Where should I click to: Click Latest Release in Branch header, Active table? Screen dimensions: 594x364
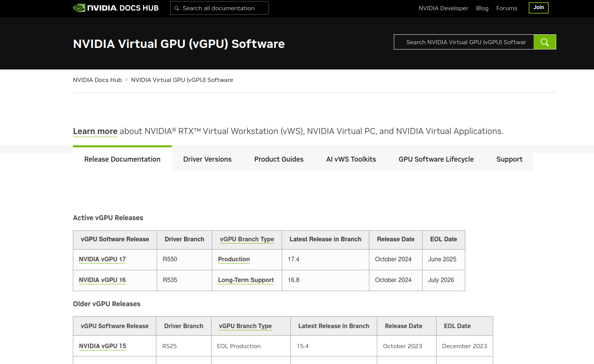pyautogui.click(x=326, y=239)
